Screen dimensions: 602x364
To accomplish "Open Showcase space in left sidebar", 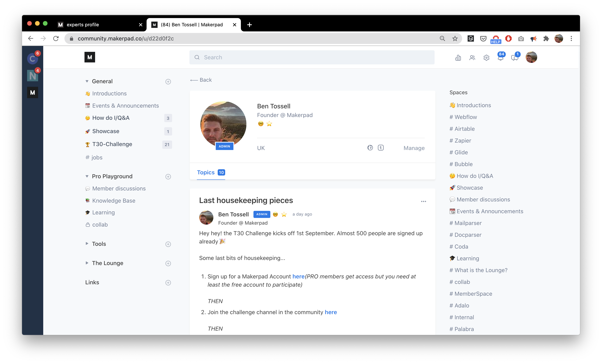I will pyautogui.click(x=106, y=131).
